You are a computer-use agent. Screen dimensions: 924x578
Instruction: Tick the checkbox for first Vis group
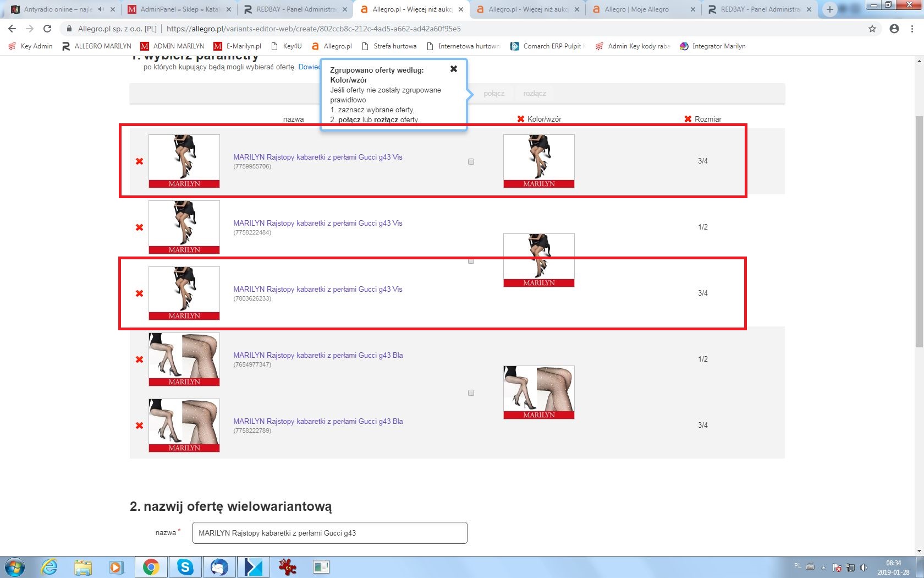pos(471,162)
